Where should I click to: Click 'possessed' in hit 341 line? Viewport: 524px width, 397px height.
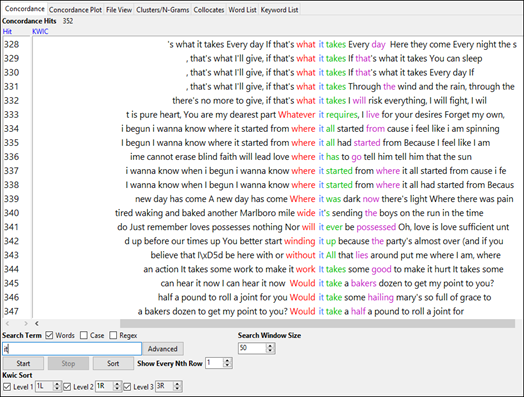pos(376,227)
